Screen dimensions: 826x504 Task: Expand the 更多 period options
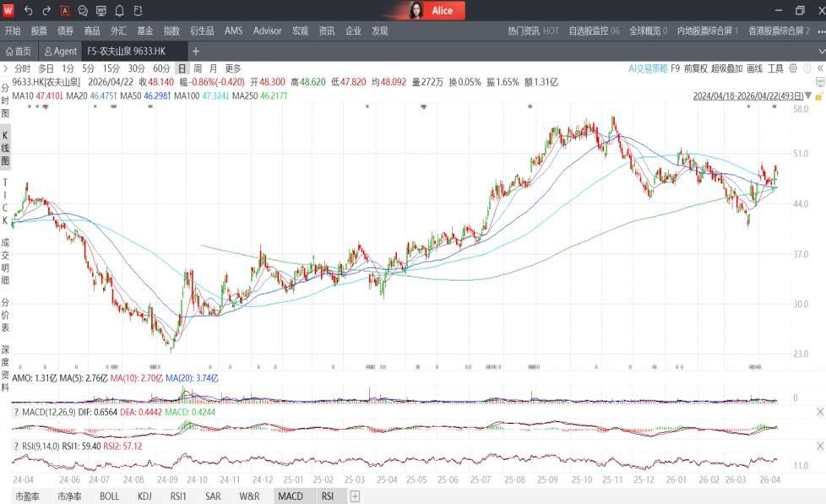[233, 68]
